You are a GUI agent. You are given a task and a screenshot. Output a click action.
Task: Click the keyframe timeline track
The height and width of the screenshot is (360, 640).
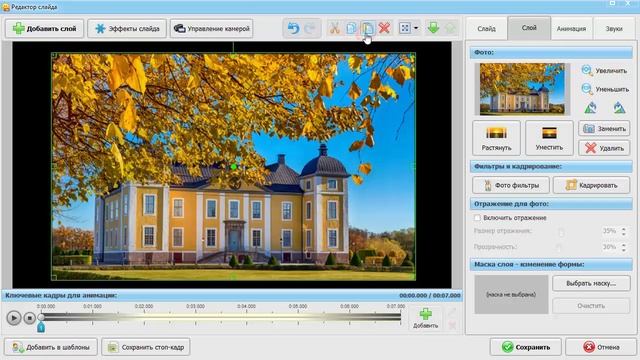tap(221, 316)
